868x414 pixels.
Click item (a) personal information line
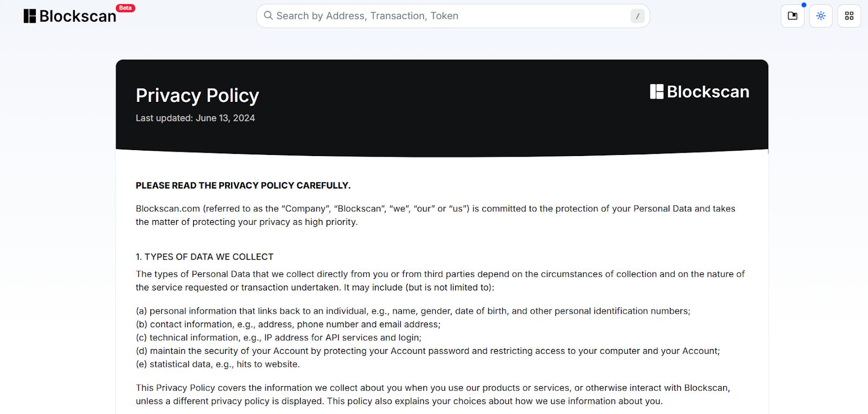412,311
